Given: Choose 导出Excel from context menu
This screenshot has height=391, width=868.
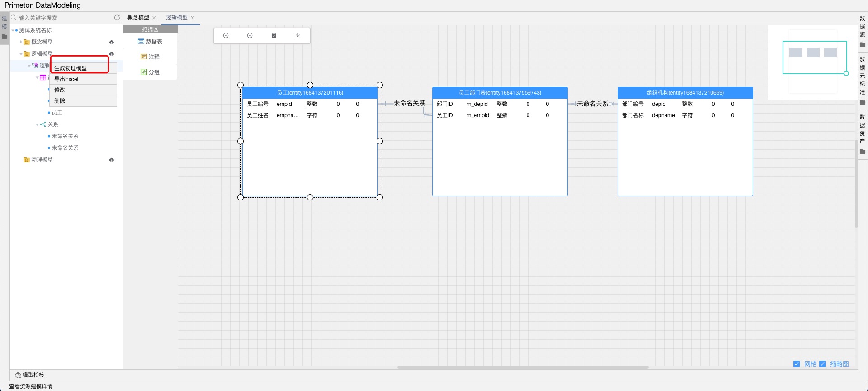Looking at the screenshot, I should pos(66,79).
